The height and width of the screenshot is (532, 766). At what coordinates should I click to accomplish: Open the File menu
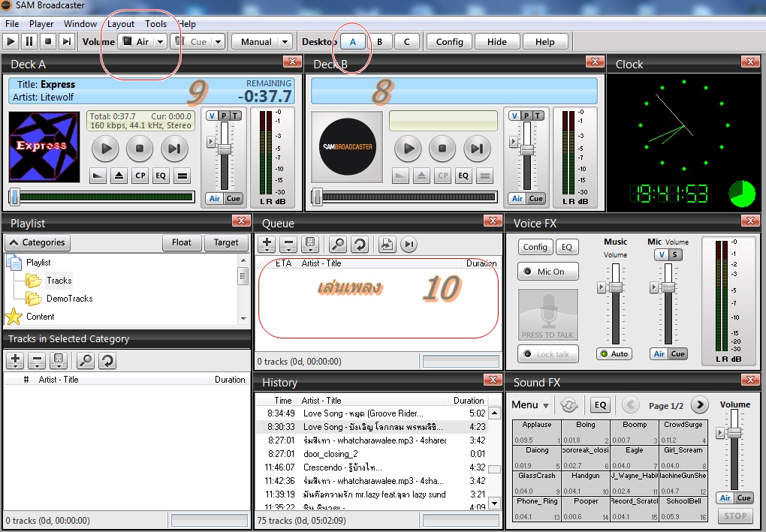12,24
